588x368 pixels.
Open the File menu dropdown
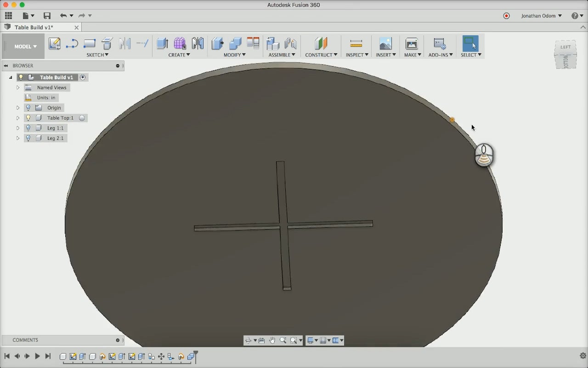pyautogui.click(x=28, y=16)
